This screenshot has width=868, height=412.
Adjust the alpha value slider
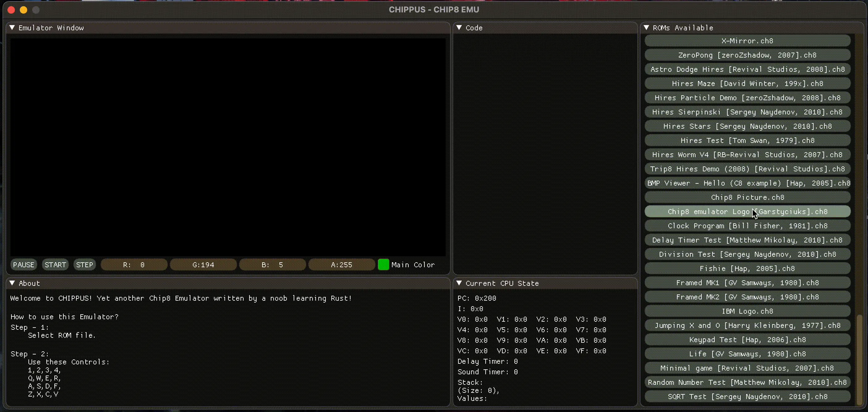click(342, 265)
